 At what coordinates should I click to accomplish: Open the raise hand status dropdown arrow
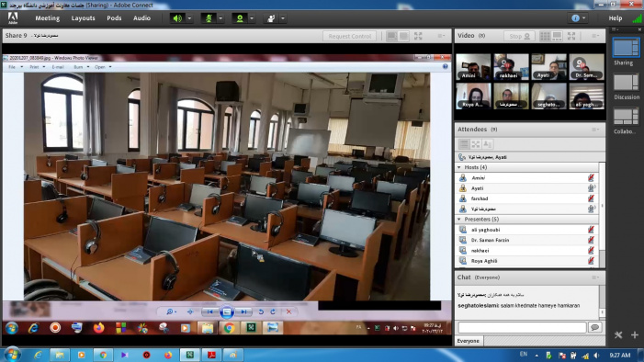point(283,18)
